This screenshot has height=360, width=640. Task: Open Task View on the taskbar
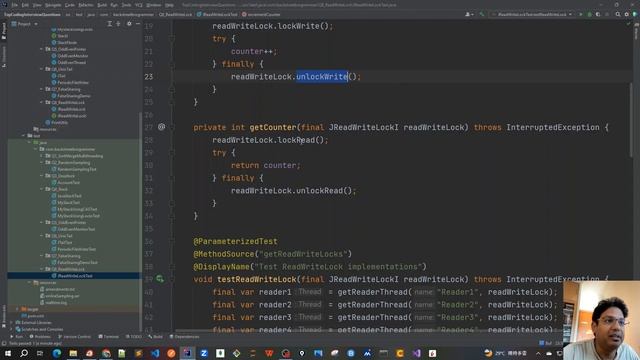(40, 353)
